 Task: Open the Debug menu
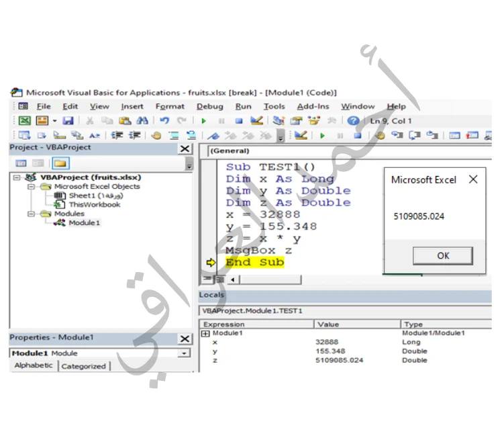click(209, 107)
